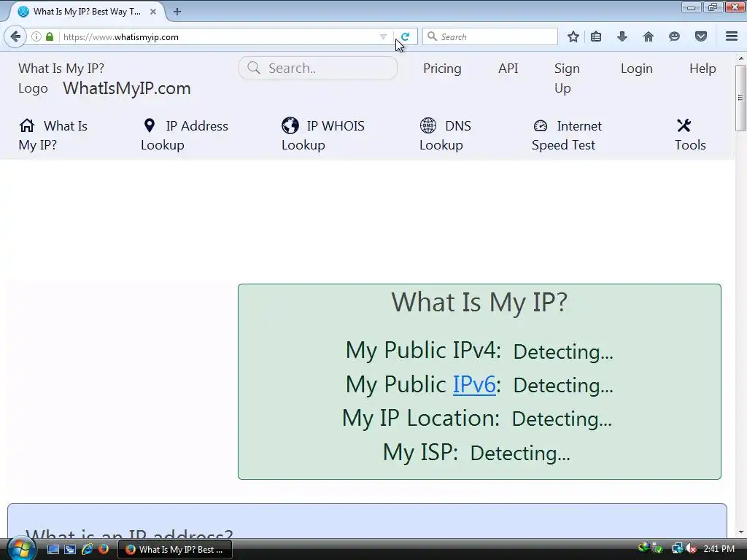Open the Pricing page
Viewport: 747px width, 560px height.
click(442, 69)
